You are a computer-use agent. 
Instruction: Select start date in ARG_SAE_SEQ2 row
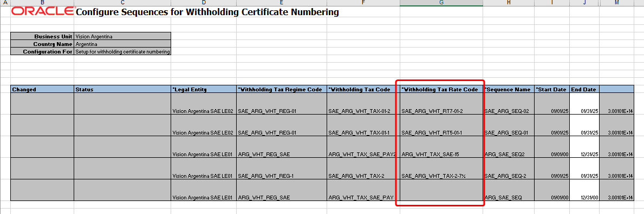point(552,147)
